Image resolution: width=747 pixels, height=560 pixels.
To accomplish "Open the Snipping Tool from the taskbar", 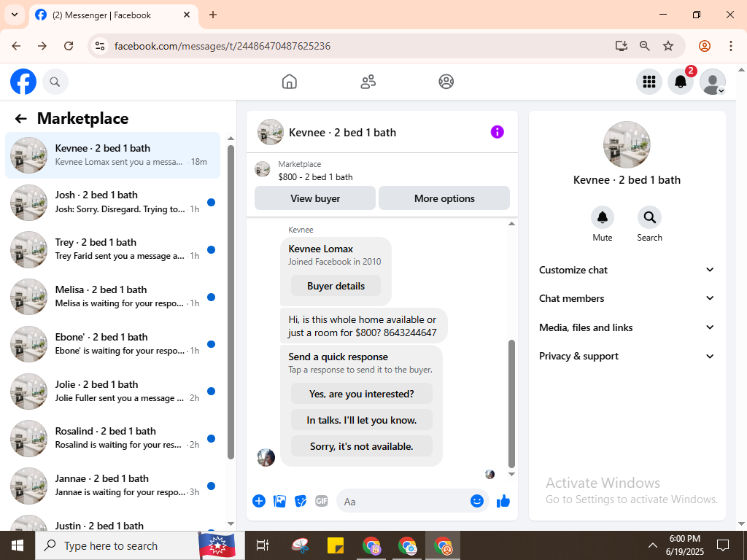I will pyautogui.click(x=300, y=545).
